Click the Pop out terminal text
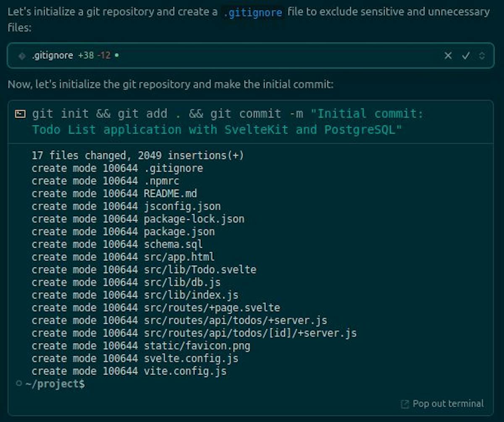The width and height of the screenshot is (504, 422). click(x=448, y=404)
